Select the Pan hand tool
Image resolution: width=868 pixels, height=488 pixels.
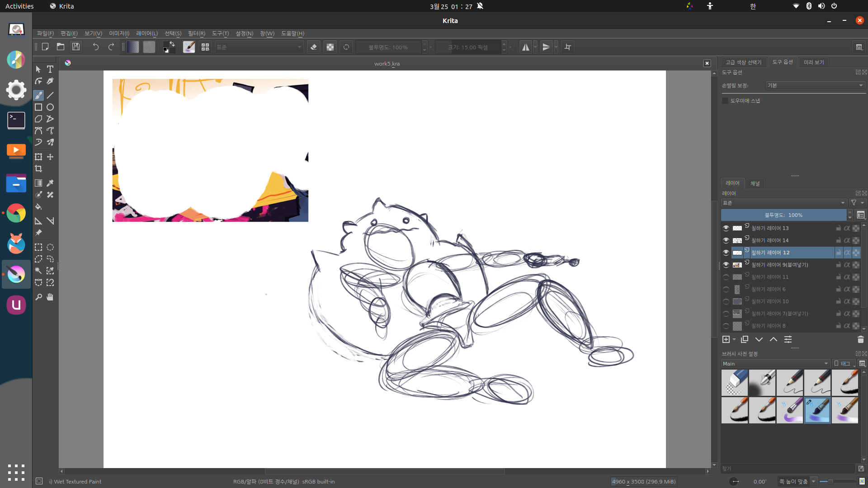tap(50, 297)
